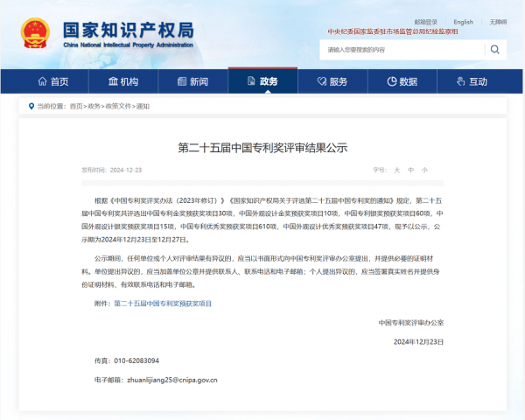The height and width of the screenshot is (420, 525).
Task: Click the pie chart icon beside 数据
Action: pos(389,81)
